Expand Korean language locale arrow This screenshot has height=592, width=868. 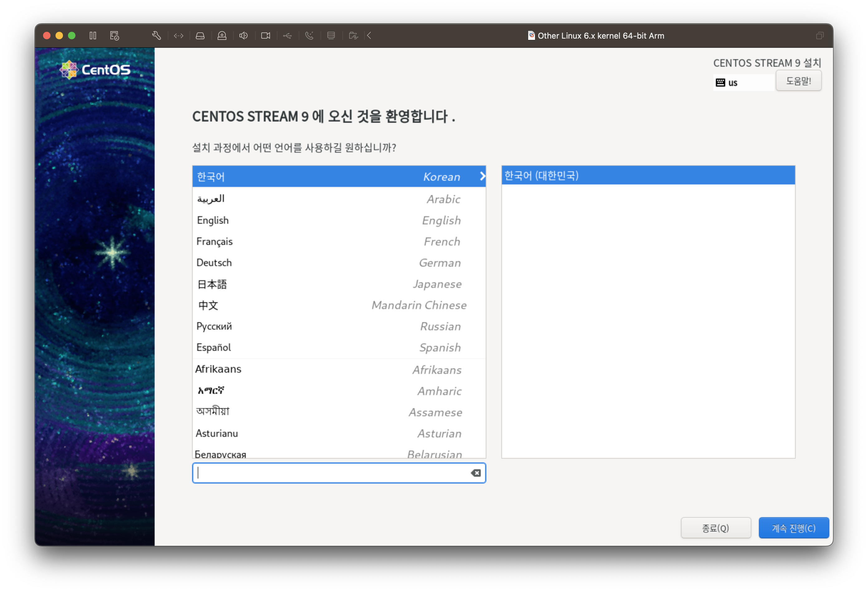pos(482,177)
